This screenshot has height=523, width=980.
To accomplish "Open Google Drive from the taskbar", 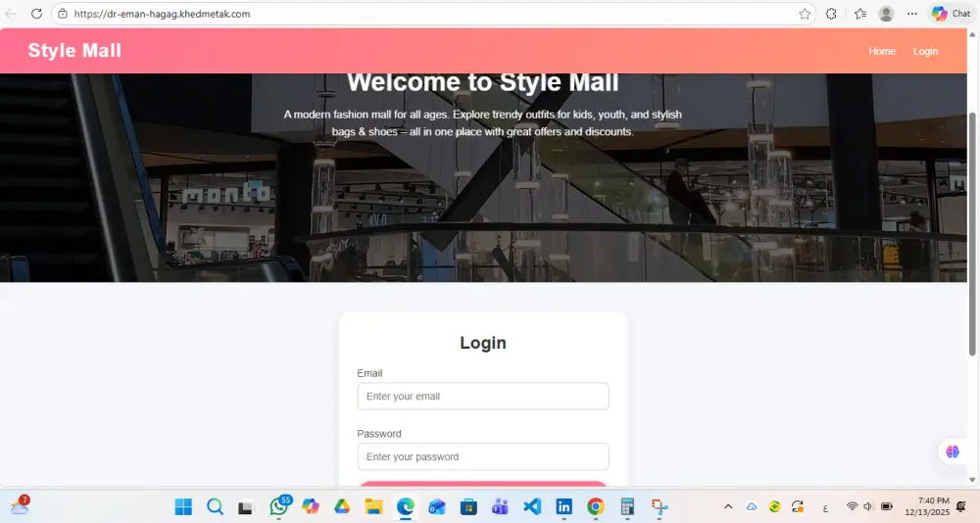I will [x=341, y=506].
